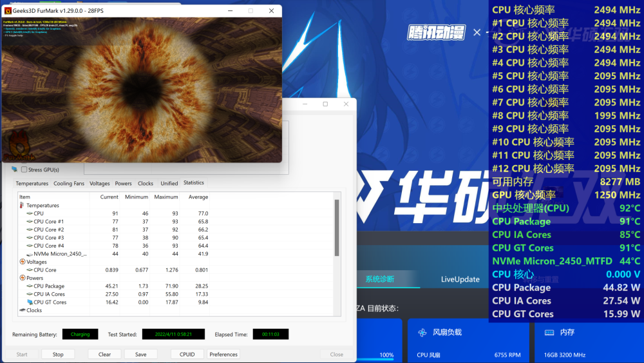Select the CPU Core #4 row
This screenshot has height=363, width=644.
click(x=114, y=246)
